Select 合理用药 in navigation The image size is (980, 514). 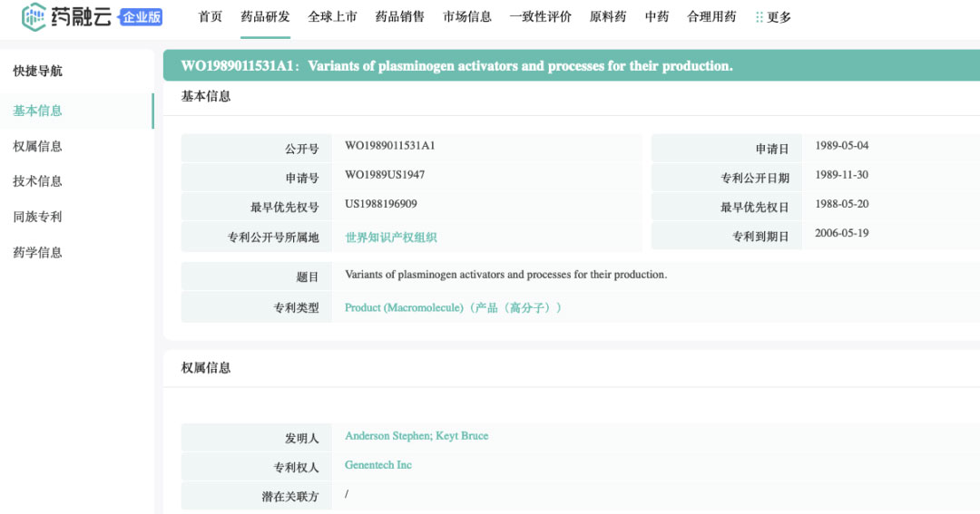click(711, 17)
